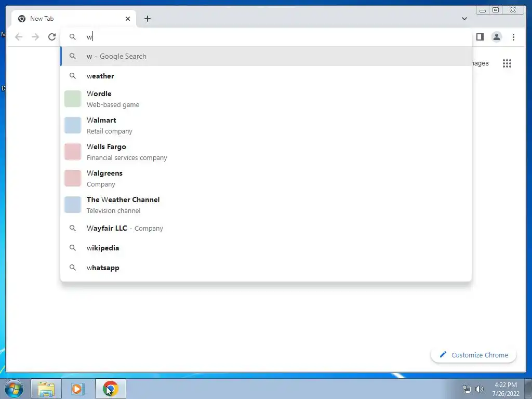Click the magnifier icon beside 'wikipedia'
532x399 pixels.
(x=73, y=248)
